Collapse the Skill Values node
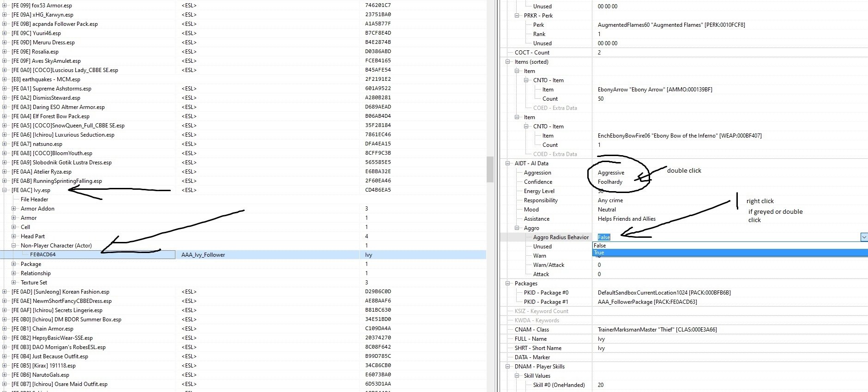 tap(517, 376)
